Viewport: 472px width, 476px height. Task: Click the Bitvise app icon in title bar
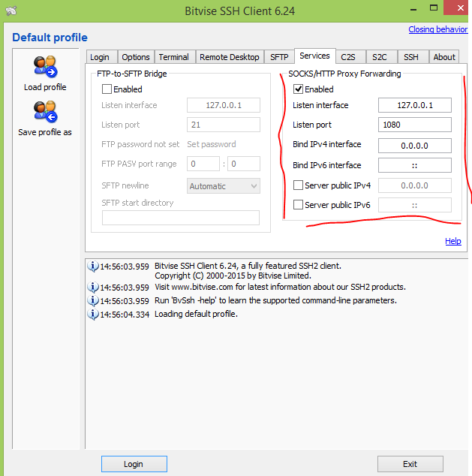[x=11, y=11]
